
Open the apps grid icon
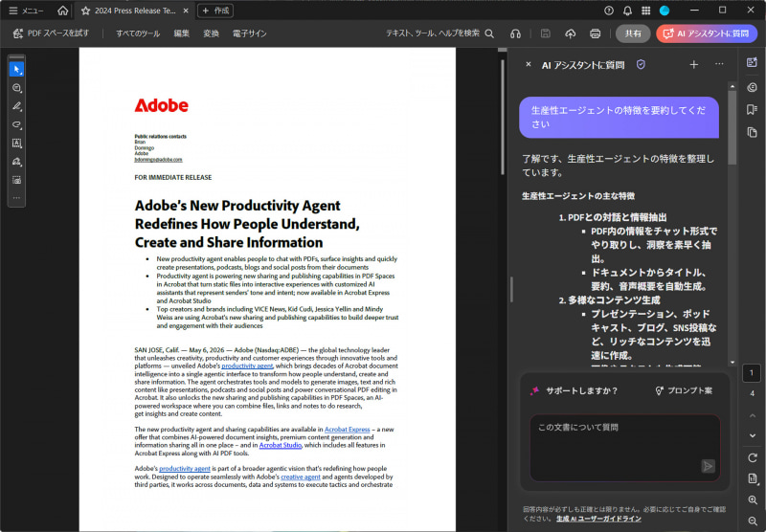point(645,11)
